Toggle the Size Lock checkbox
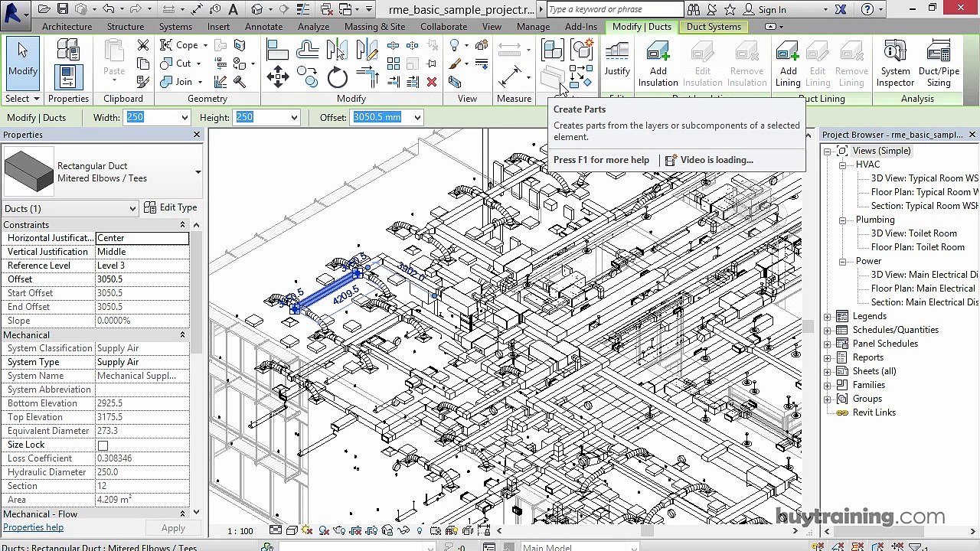 coord(103,445)
